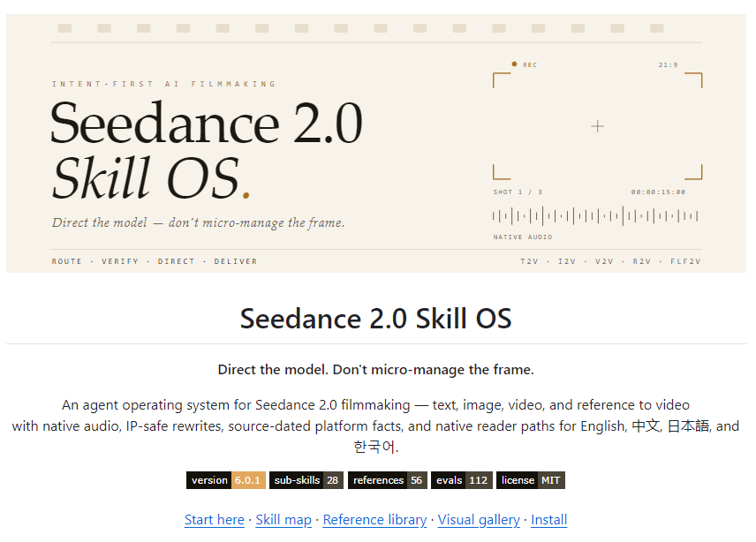Click the italic 'Skill OS.' banner title
This screenshot has width=756, height=542.
click(x=151, y=178)
